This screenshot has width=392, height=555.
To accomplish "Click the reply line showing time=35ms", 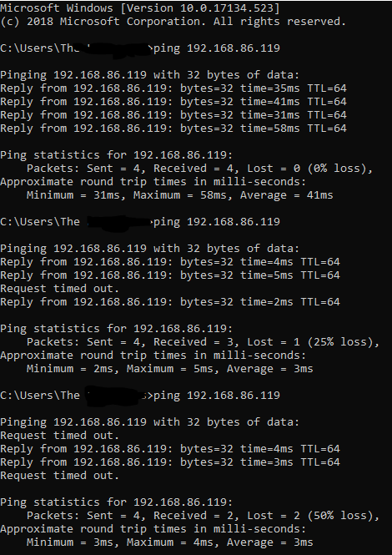I will (x=173, y=88).
